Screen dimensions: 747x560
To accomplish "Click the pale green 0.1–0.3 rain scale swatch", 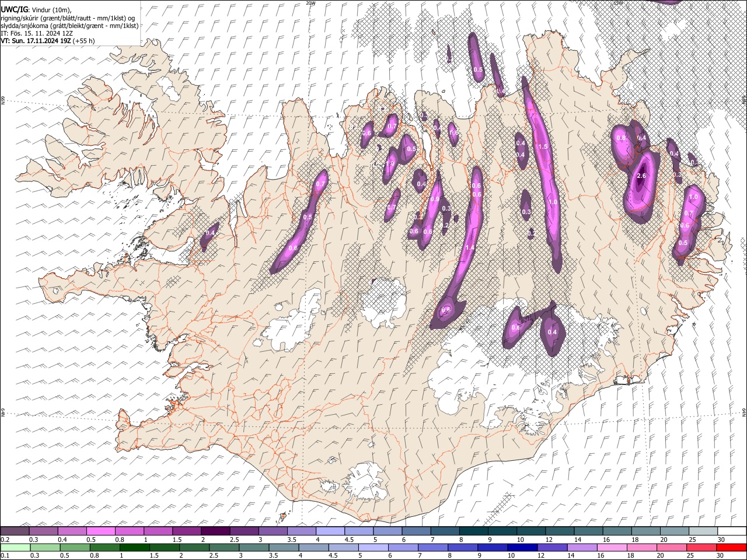I will pyautogui.click(x=15, y=548).
